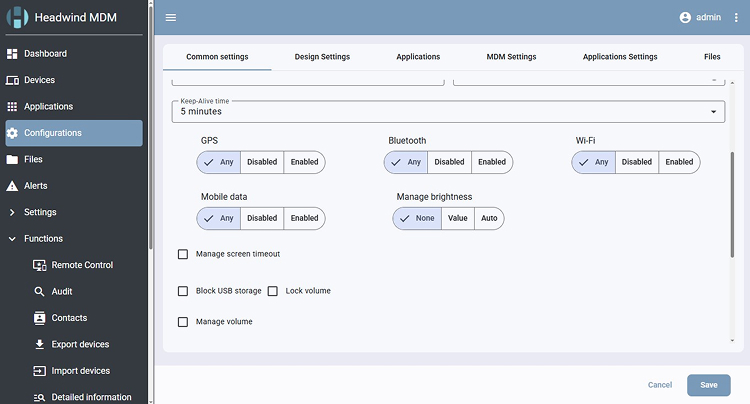Screen dimensions: 750x404
Task: Set Wi-Fi to Enabled
Action: pyautogui.click(x=679, y=162)
